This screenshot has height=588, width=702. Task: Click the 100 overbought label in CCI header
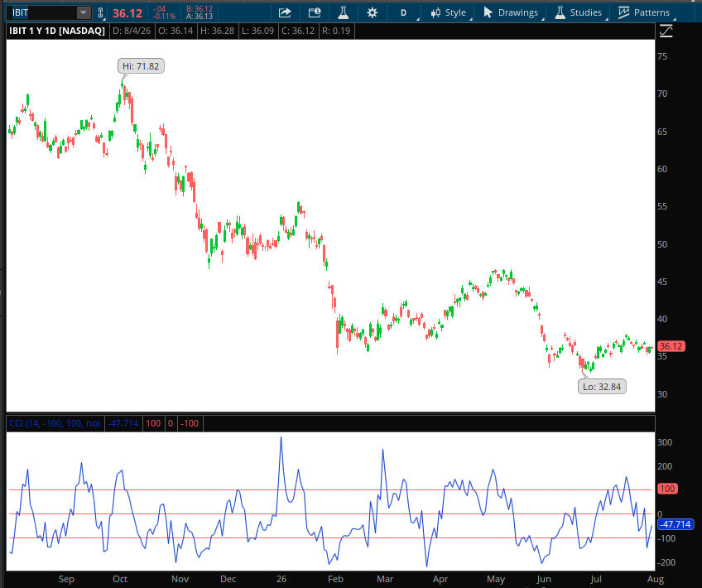point(153,423)
